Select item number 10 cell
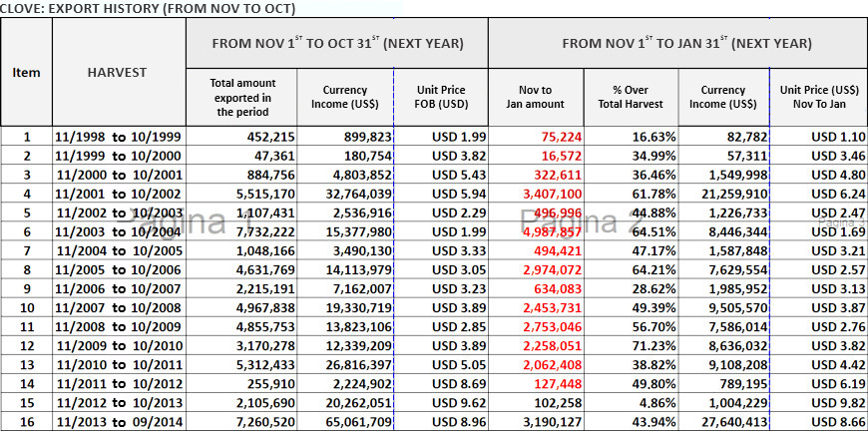Viewport: 868px width, 431px height. tap(27, 308)
